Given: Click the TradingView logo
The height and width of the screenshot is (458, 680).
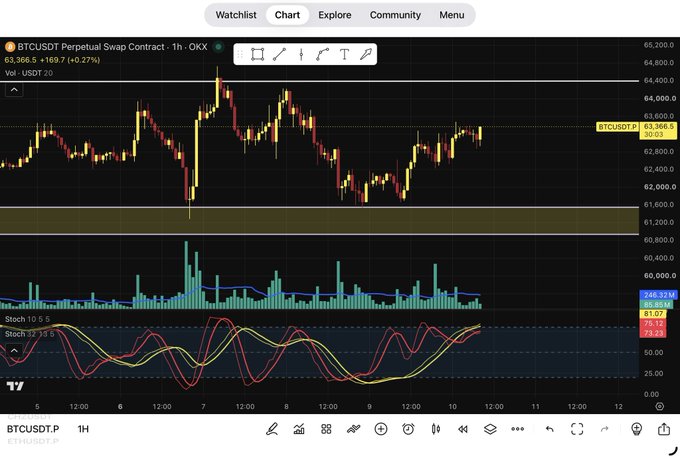Looking at the screenshot, I should pyautogui.click(x=15, y=386).
